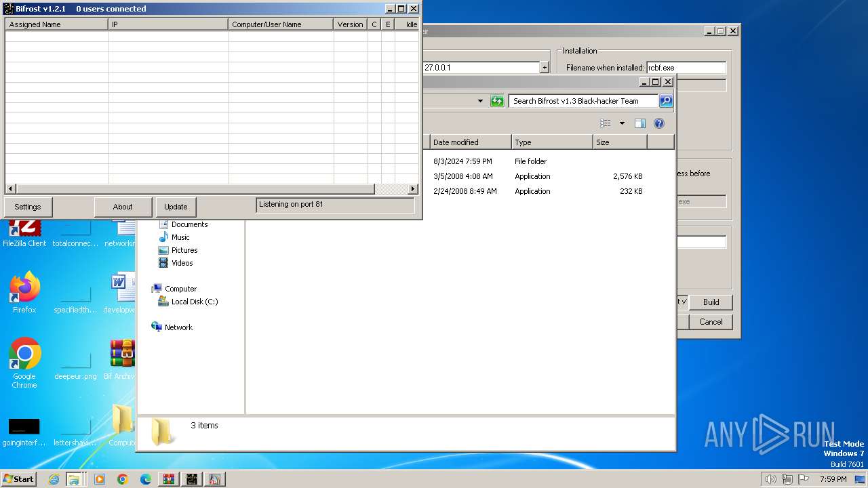Click left arrow of Bifrost horizontal scrollbar
Image resolution: width=868 pixels, height=488 pixels.
(10, 188)
